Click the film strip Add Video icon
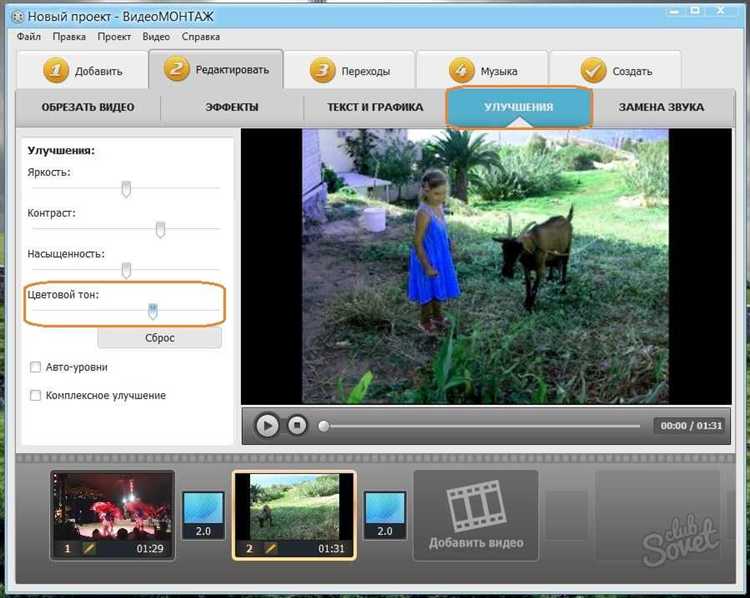The height and width of the screenshot is (598, 750). tap(476, 505)
